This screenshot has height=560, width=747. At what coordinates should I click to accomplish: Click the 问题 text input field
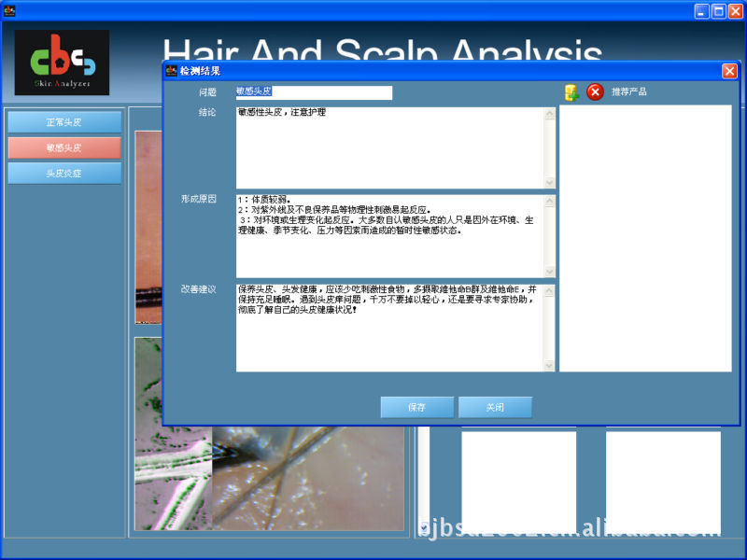[x=314, y=92]
